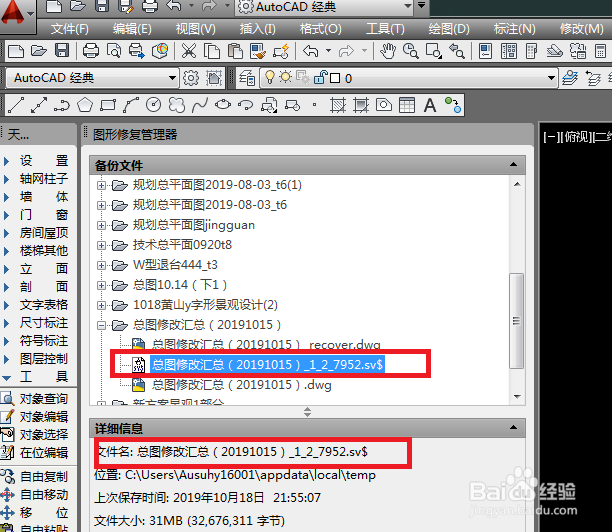This screenshot has height=532, width=612.
Task: Collapse the 总图修改汇总（20191015）folder
Action: (101, 325)
